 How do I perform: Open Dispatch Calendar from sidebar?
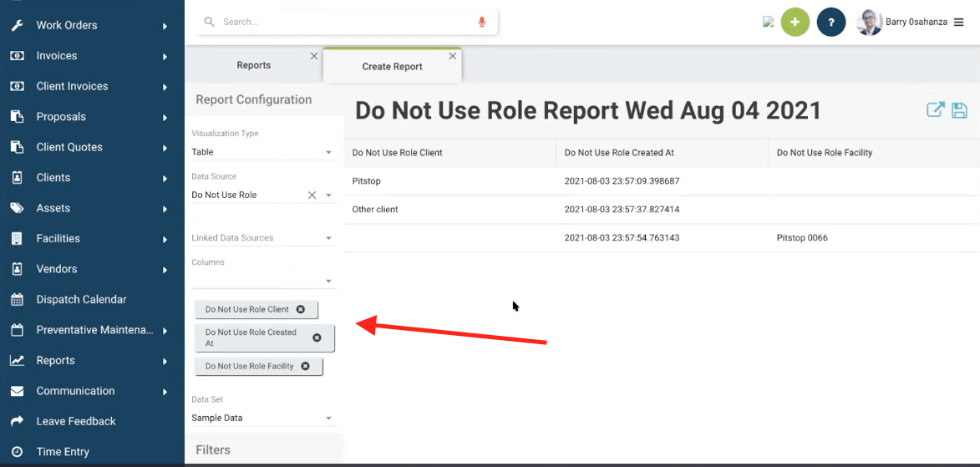point(81,299)
